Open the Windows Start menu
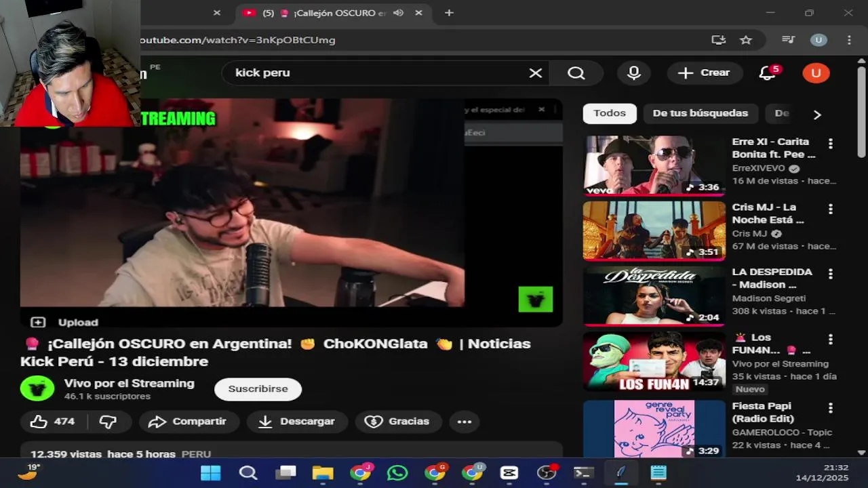 (210, 472)
